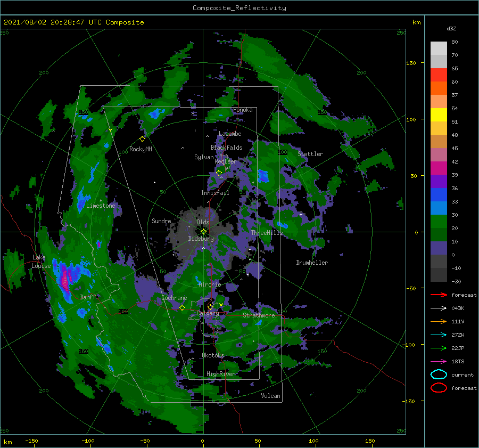Viewport: 479px width, 448px height.
Task: Click the strongest magenta storm cell near Lake Louise
Action: pyautogui.click(x=65, y=280)
